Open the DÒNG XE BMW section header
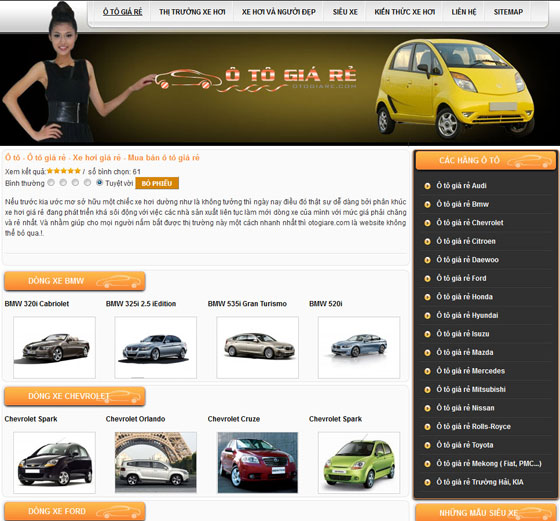 coord(75,281)
